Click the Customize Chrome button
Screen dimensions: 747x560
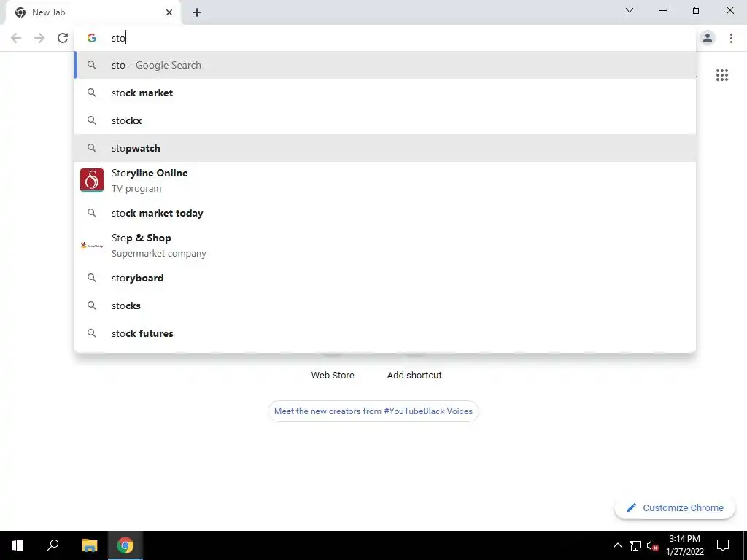click(x=675, y=507)
